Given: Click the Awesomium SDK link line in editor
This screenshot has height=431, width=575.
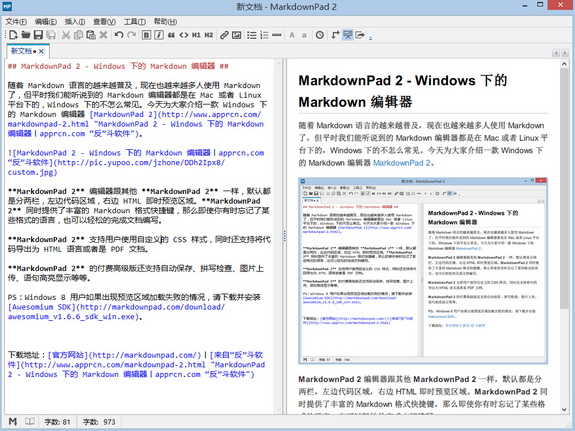Looking at the screenshot, I should [116, 307].
